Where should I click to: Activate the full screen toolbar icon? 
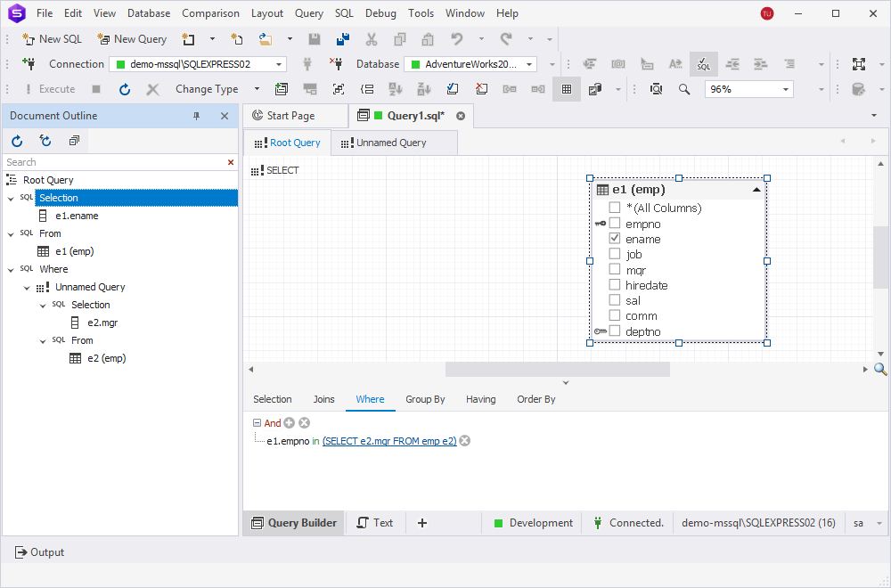coord(859,64)
